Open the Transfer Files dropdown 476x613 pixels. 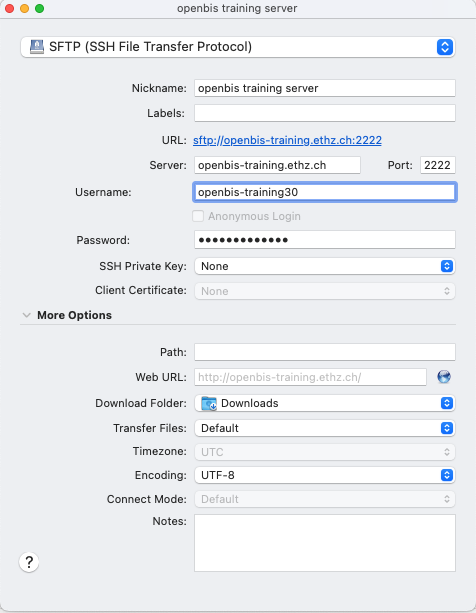(x=324, y=428)
